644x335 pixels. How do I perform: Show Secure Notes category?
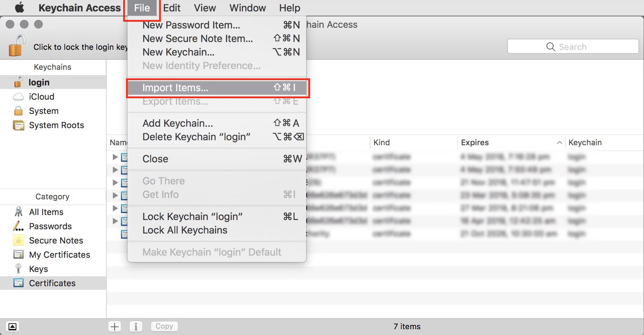(x=53, y=240)
